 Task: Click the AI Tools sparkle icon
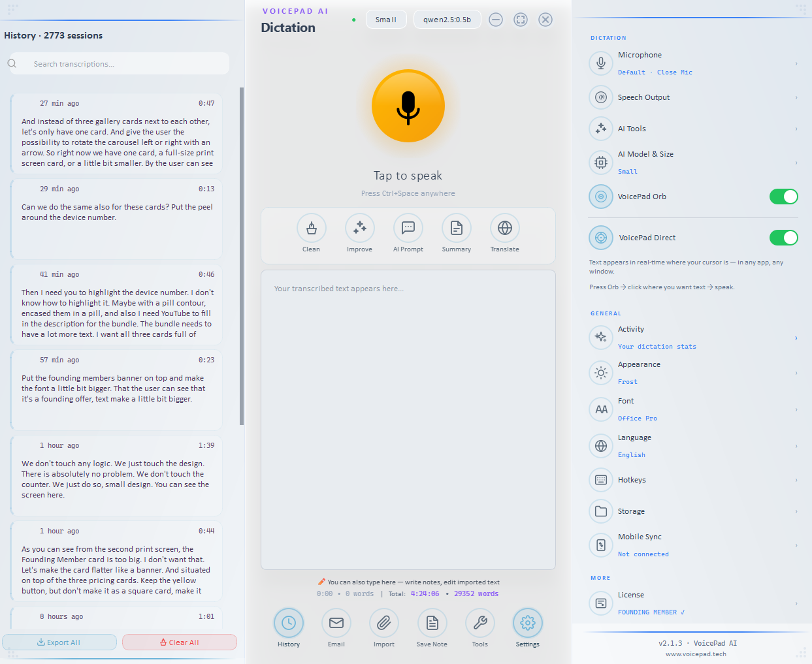(x=601, y=129)
